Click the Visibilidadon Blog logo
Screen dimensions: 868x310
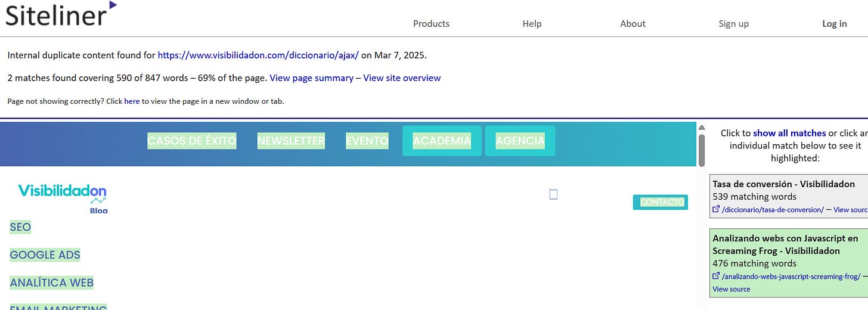pyautogui.click(x=63, y=198)
